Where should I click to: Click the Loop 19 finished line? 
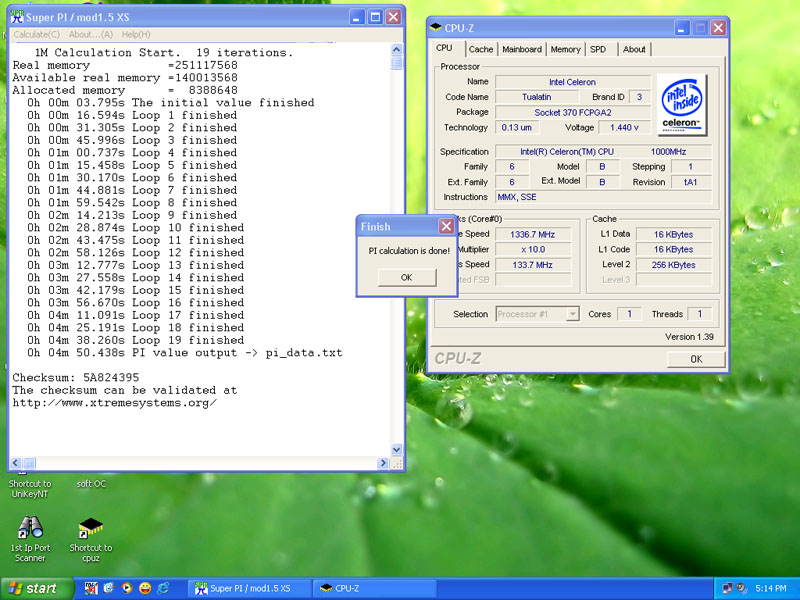(x=136, y=340)
